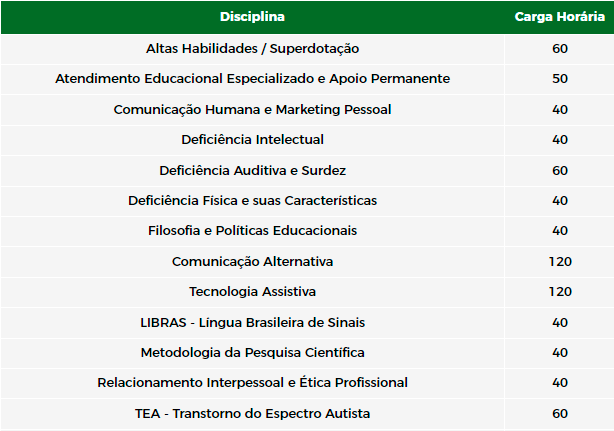Viewport: 614px width, 431px height.
Task: Click the Disciplina column header
Action: coord(252,17)
